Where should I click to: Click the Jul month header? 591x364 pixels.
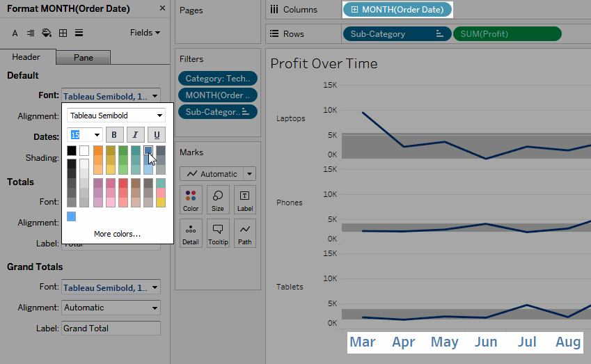click(x=526, y=342)
